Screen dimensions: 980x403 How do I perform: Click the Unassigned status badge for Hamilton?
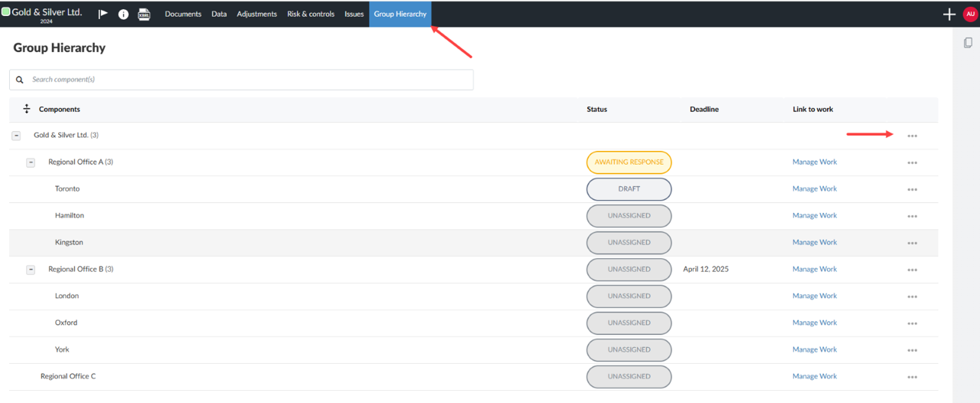pos(629,216)
